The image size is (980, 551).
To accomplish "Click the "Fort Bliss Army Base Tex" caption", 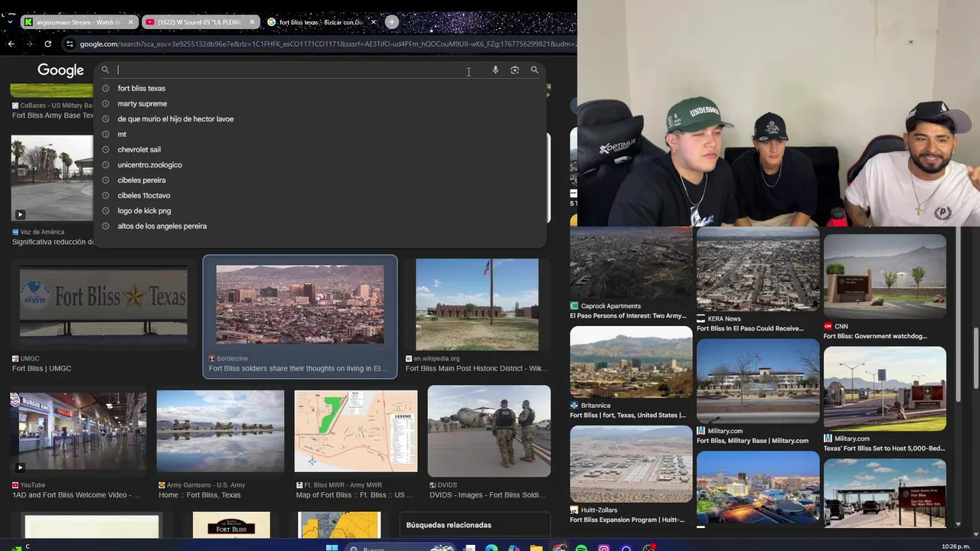I will (x=53, y=116).
